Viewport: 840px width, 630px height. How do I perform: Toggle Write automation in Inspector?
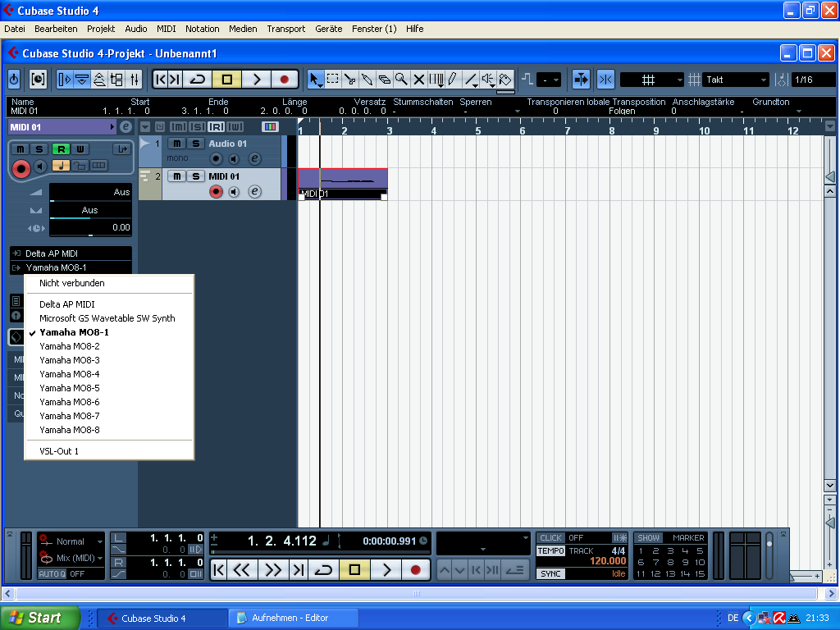[80, 149]
